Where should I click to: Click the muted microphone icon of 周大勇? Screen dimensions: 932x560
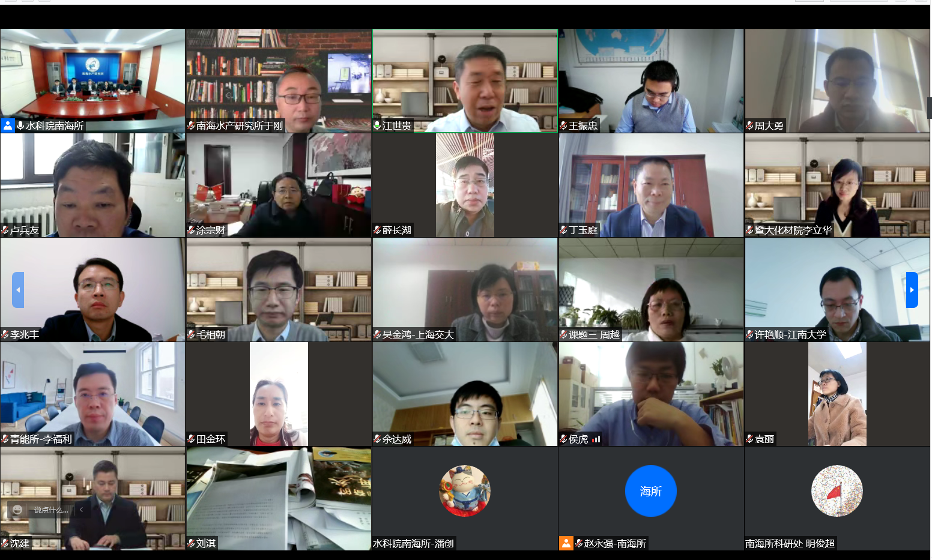pyautogui.click(x=749, y=125)
